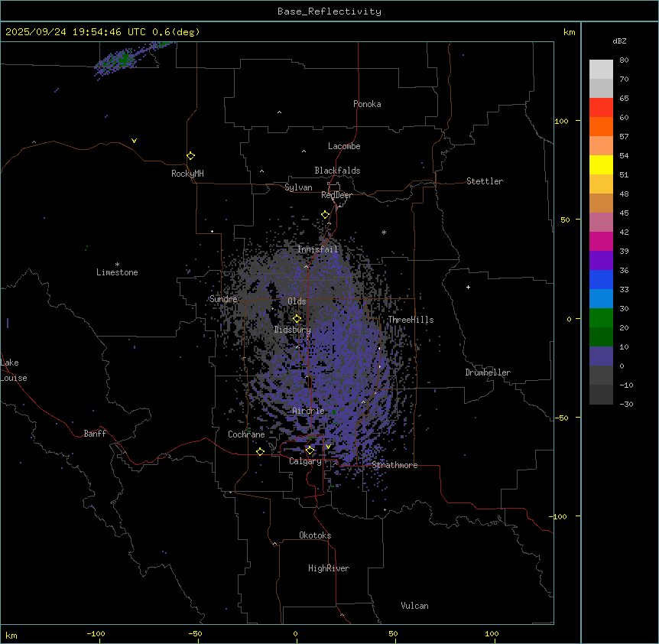Click the Airdrie city label
Screen dimensions: 659x644
(x=308, y=411)
